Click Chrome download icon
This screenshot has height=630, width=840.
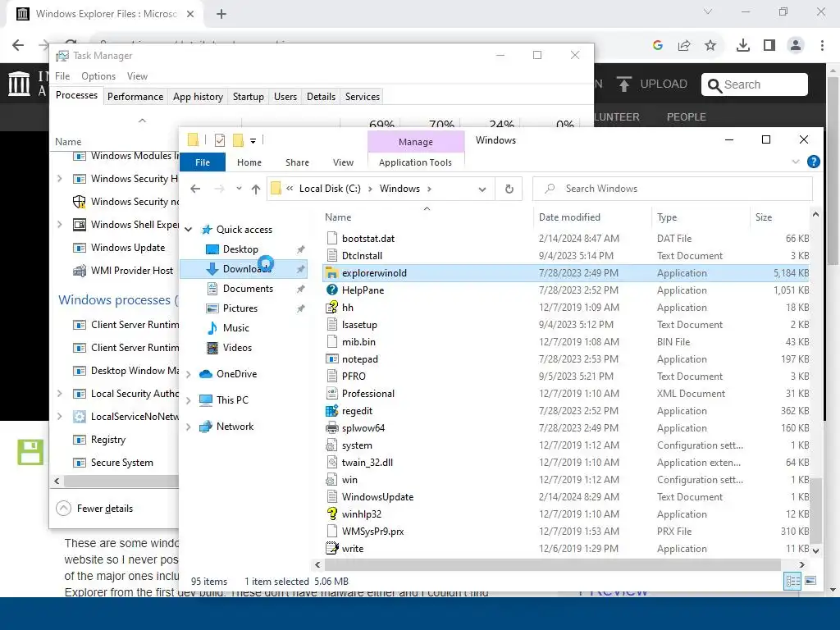pyautogui.click(x=743, y=45)
